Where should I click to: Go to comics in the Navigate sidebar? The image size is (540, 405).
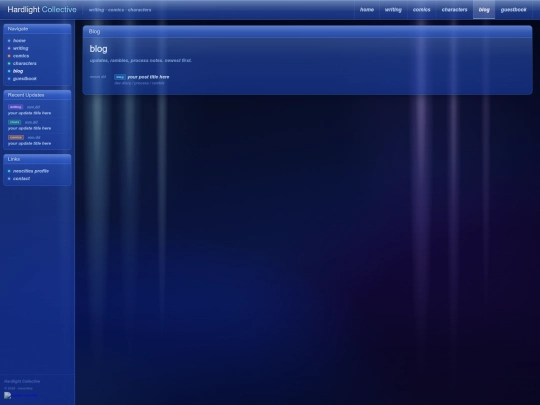21,56
